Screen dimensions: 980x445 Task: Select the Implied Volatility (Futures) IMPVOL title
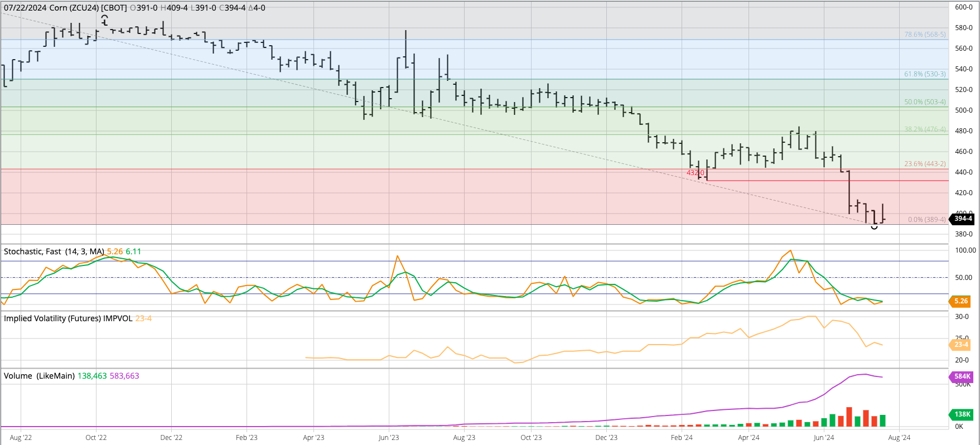(68, 318)
